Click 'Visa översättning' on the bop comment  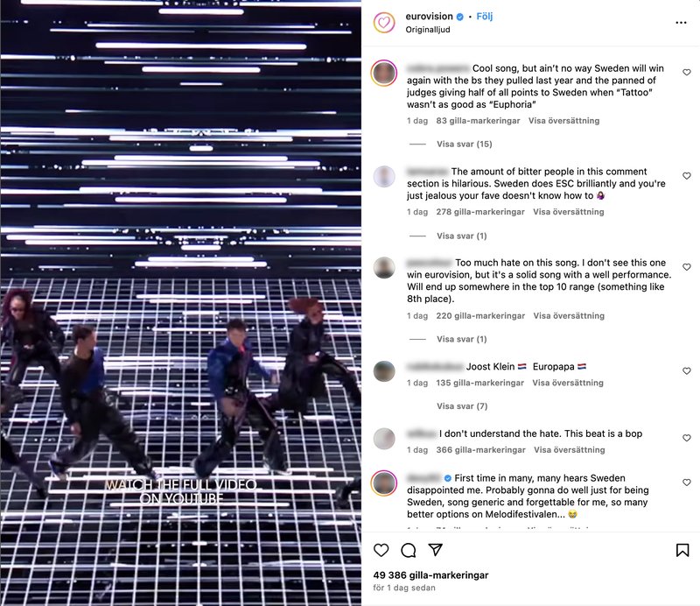click(x=570, y=450)
